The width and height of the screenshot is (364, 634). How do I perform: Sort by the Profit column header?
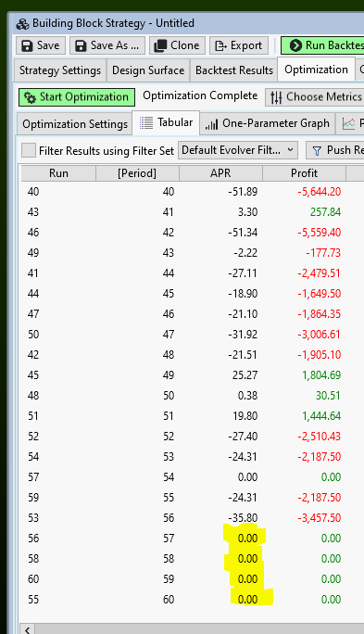304,173
